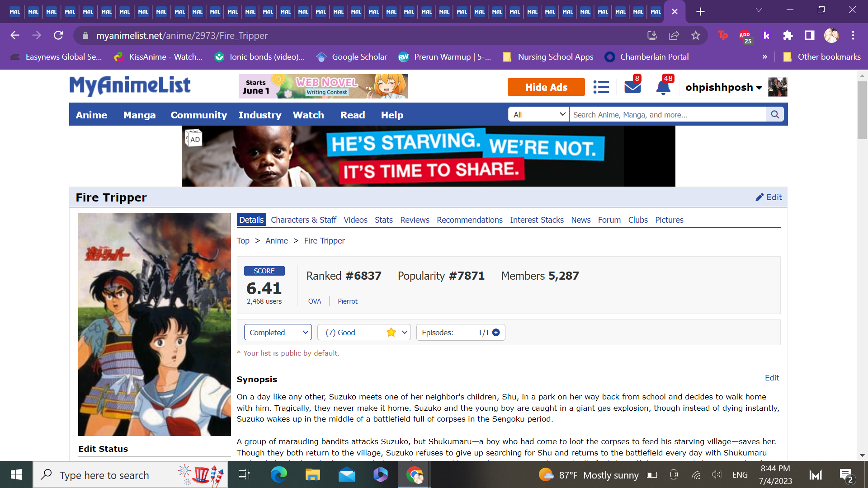
Task: Click the search magnifier button
Action: click(x=775, y=115)
